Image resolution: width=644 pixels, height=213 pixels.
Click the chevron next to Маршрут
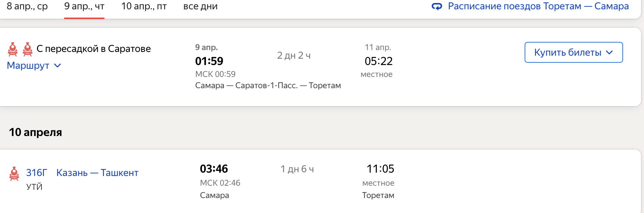tap(57, 65)
